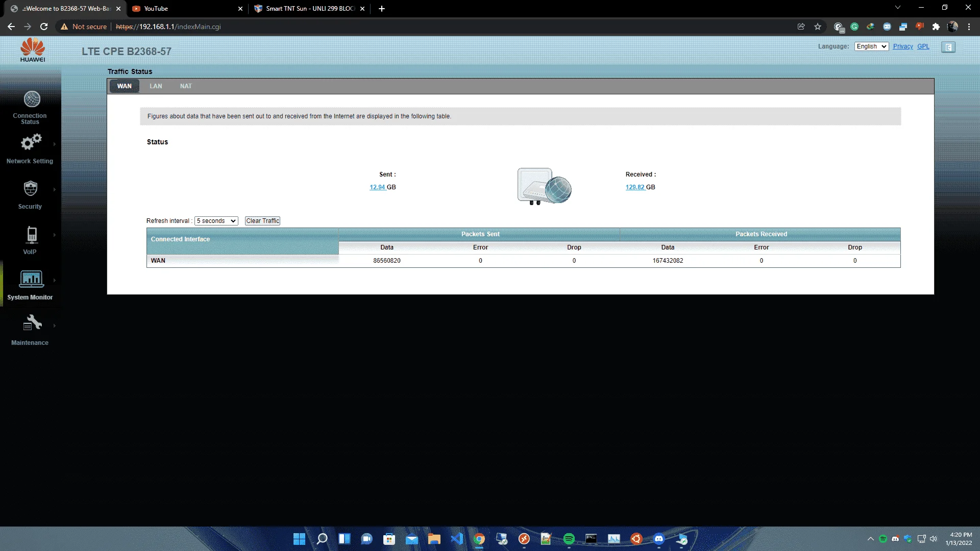Click the 12.94 sent data link
The height and width of the screenshot is (551, 980).
(x=377, y=187)
